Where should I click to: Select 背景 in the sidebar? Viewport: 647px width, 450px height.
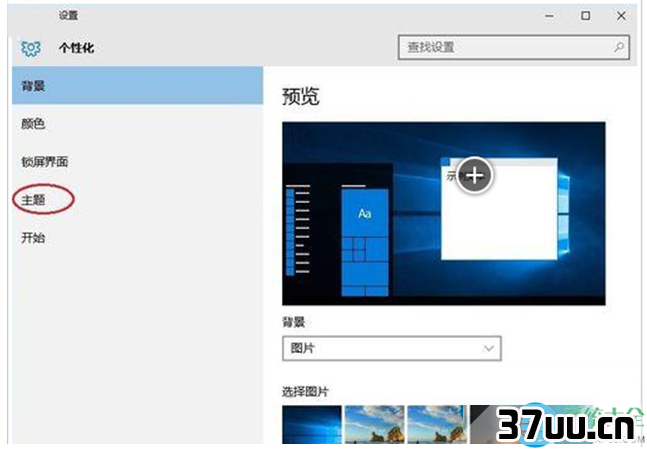click(x=138, y=85)
